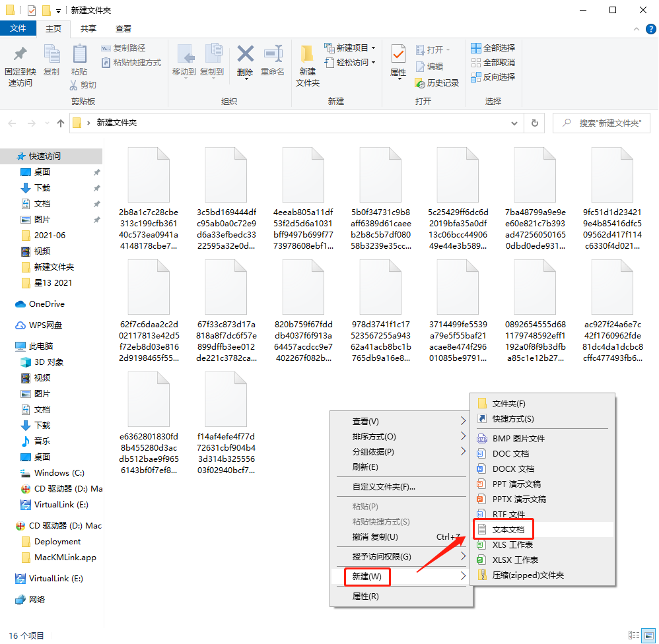Image resolution: width=659 pixels, height=644 pixels.
Task: Collapse the ribbon chevron
Action: [x=637, y=29]
